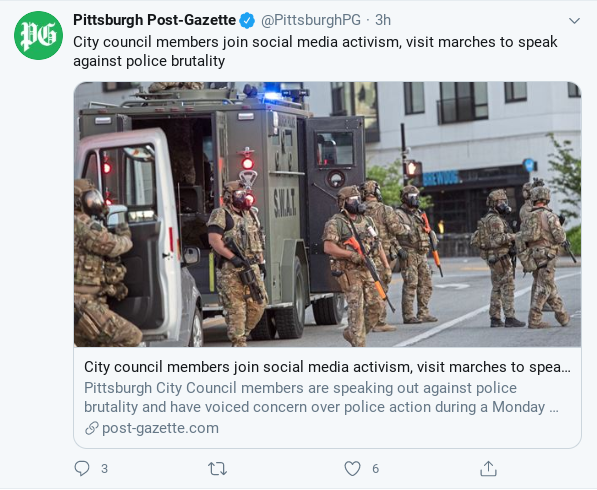Screen dimensions: 597x490
Task: Click the green PG logo circle
Action: click(x=38, y=35)
